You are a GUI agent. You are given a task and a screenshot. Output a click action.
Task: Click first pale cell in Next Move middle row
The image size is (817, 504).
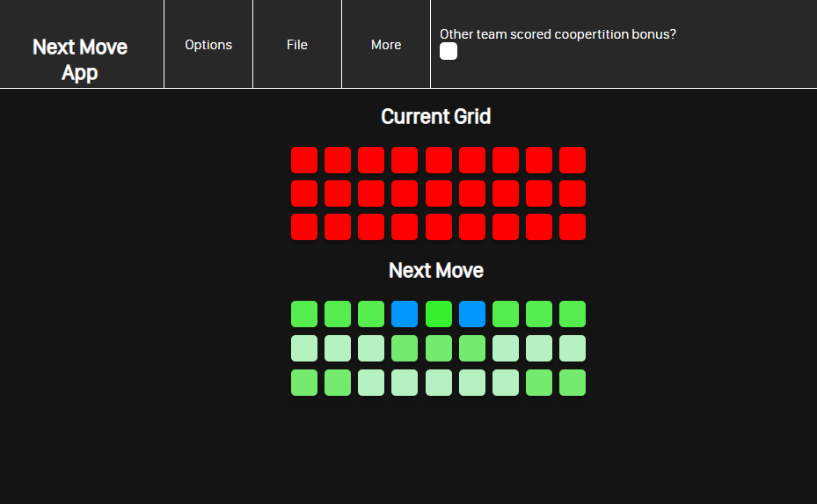(x=304, y=348)
